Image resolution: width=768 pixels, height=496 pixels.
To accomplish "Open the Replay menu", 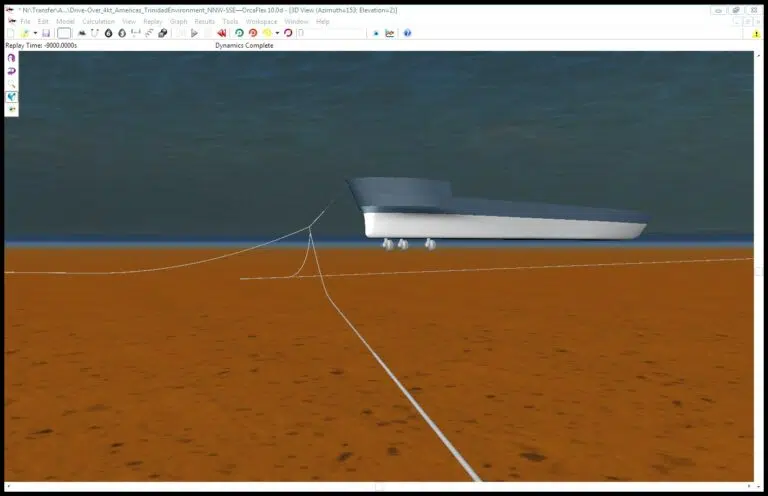I will [153, 21].
